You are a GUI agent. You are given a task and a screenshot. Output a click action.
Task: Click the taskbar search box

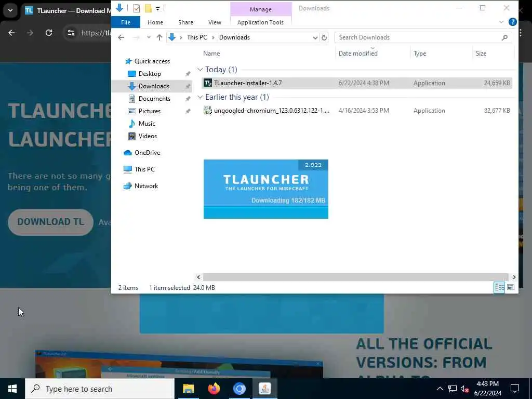tap(100, 389)
